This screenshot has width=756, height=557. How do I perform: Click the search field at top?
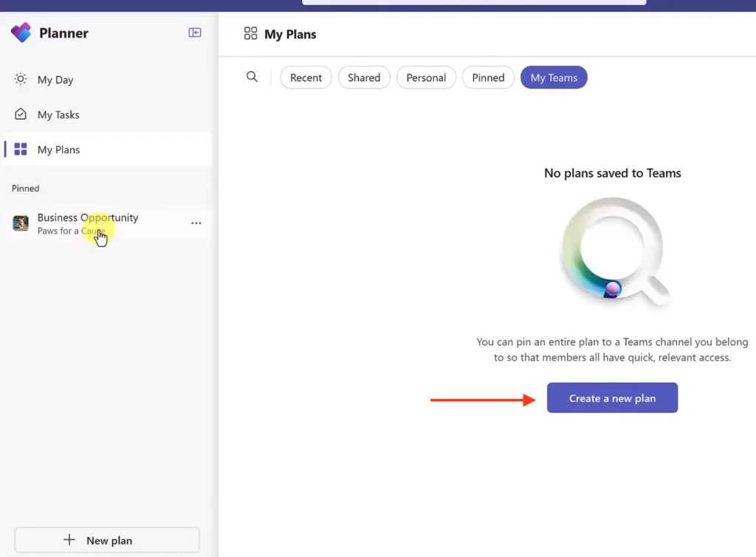tap(474, 2)
